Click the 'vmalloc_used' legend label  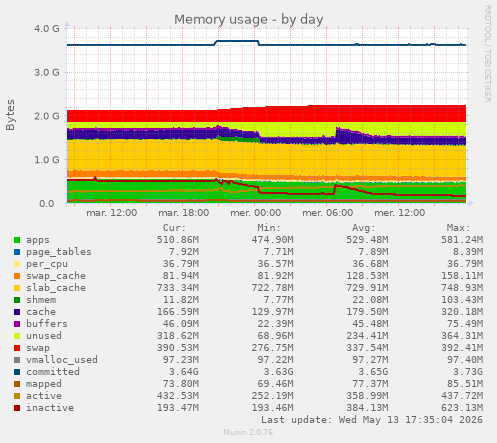coord(62,360)
